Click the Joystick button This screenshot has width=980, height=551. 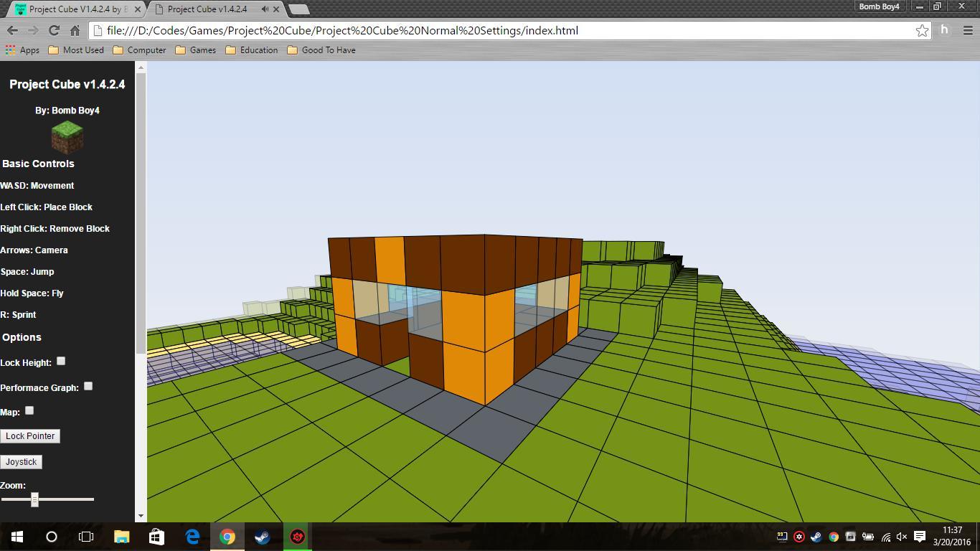[x=21, y=462]
